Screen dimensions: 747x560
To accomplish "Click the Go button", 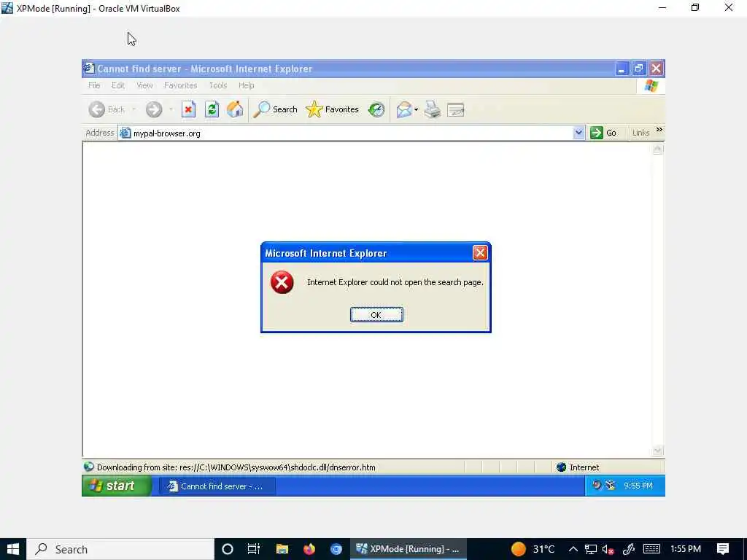I will click(603, 133).
